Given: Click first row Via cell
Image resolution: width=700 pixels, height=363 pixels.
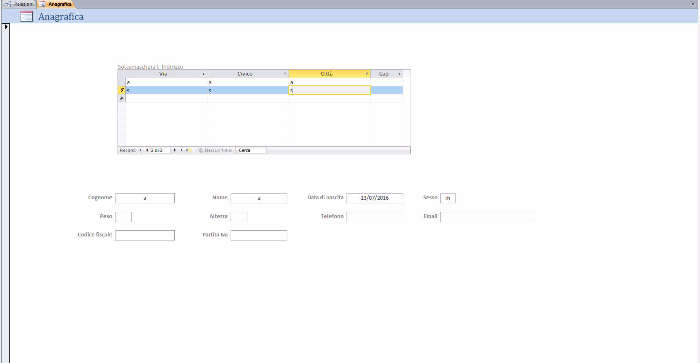Looking at the screenshot, I should [167, 82].
